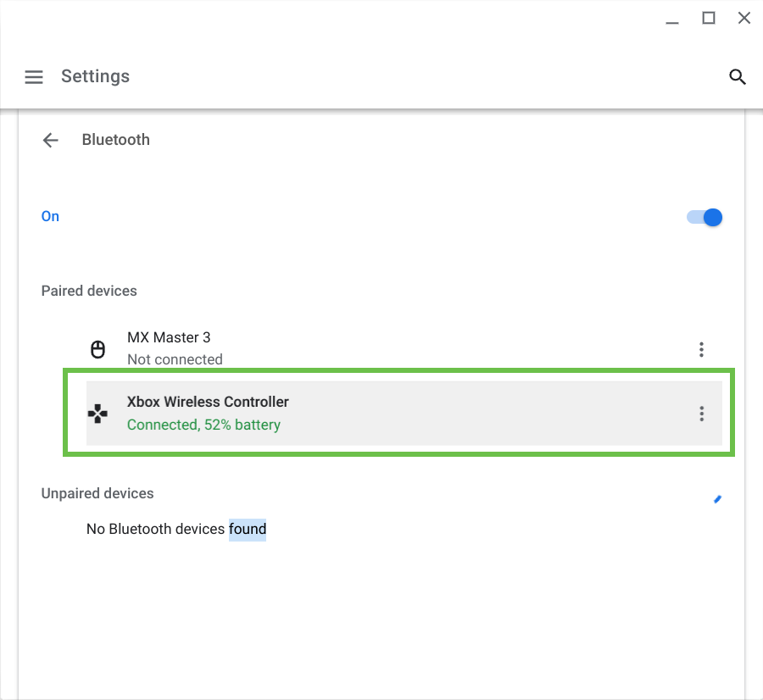Click the mouse icon beside MX Master 3
The width and height of the screenshot is (763, 700).
pyautogui.click(x=98, y=347)
